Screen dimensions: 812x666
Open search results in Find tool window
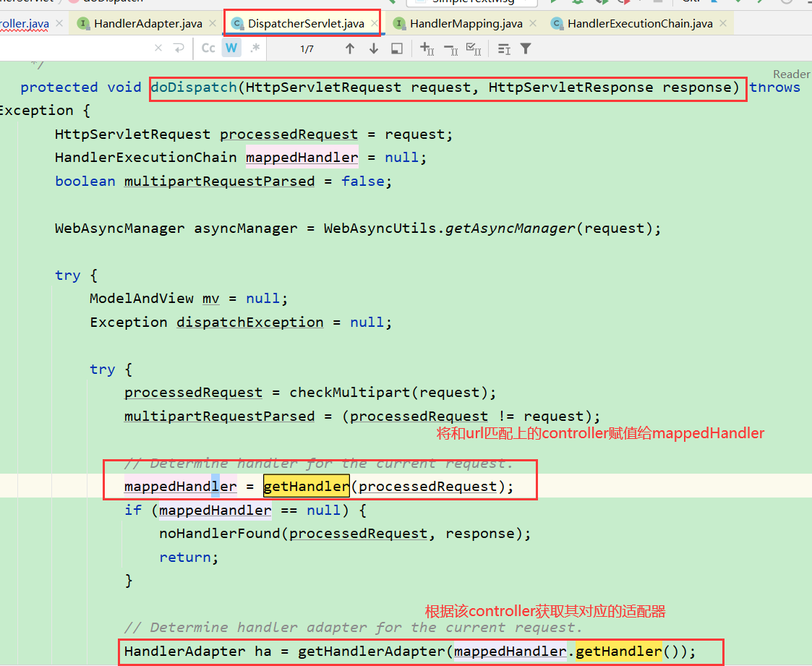coord(397,48)
